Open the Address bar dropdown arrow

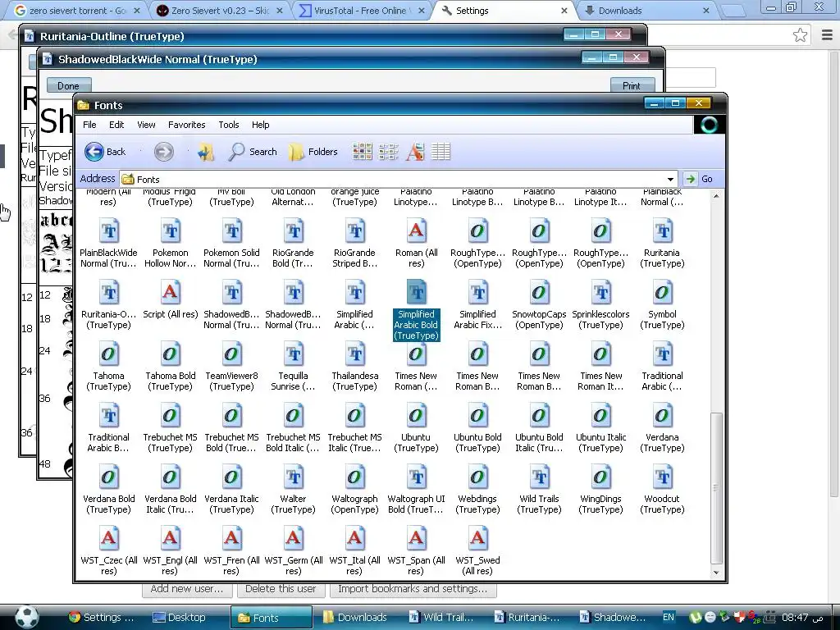pos(670,179)
